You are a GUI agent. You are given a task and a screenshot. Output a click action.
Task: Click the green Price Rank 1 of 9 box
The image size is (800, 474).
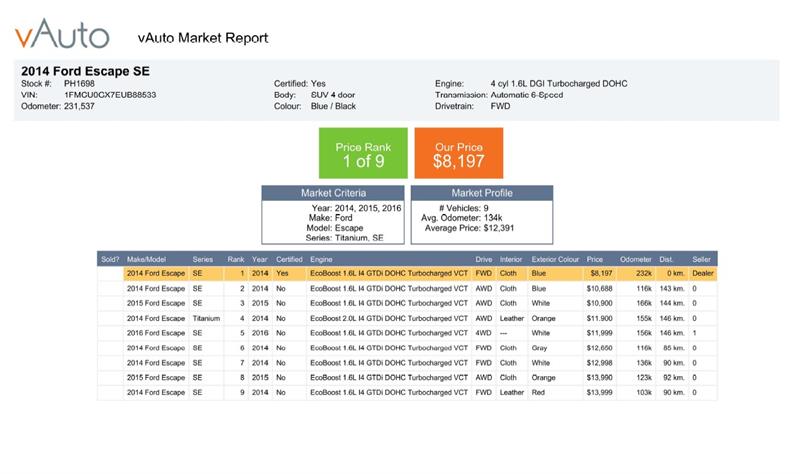pyautogui.click(x=363, y=153)
